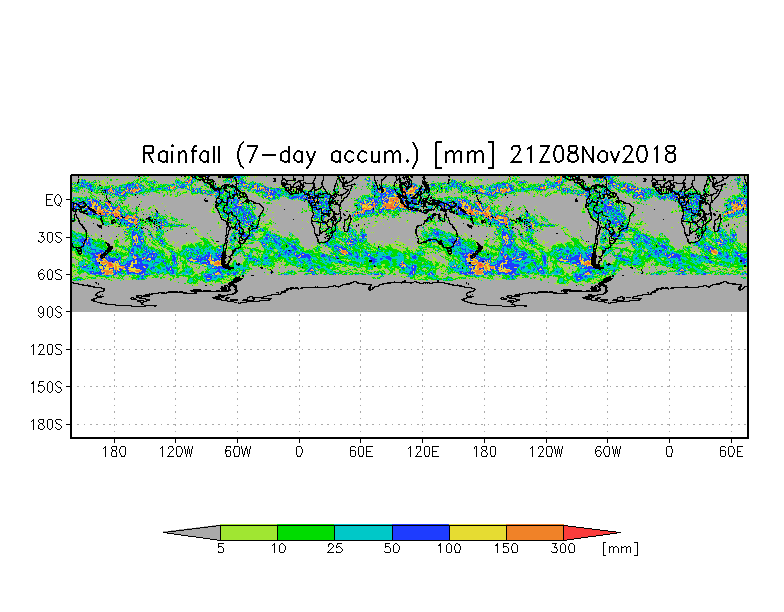784x612 pixels.
Task: Pick the blue 50–100 mm legend swatch
Action: (x=420, y=533)
